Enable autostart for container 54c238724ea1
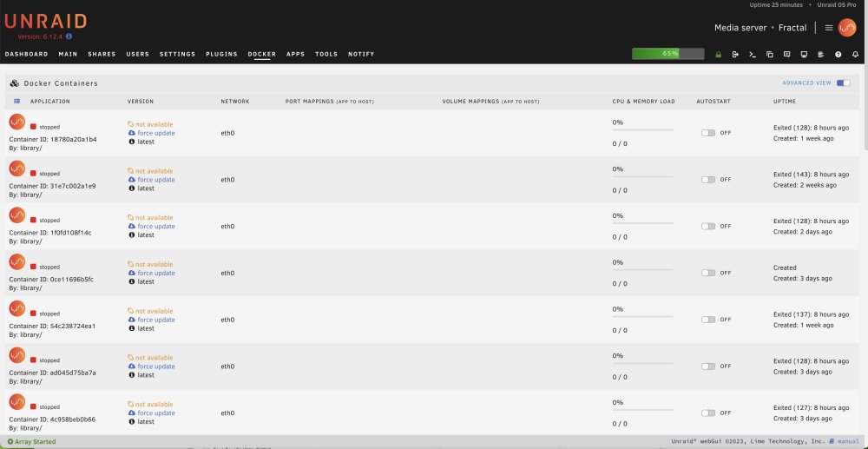Image resolution: width=868 pixels, height=449 pixels. pyautogui.click(x=708, y=320)
